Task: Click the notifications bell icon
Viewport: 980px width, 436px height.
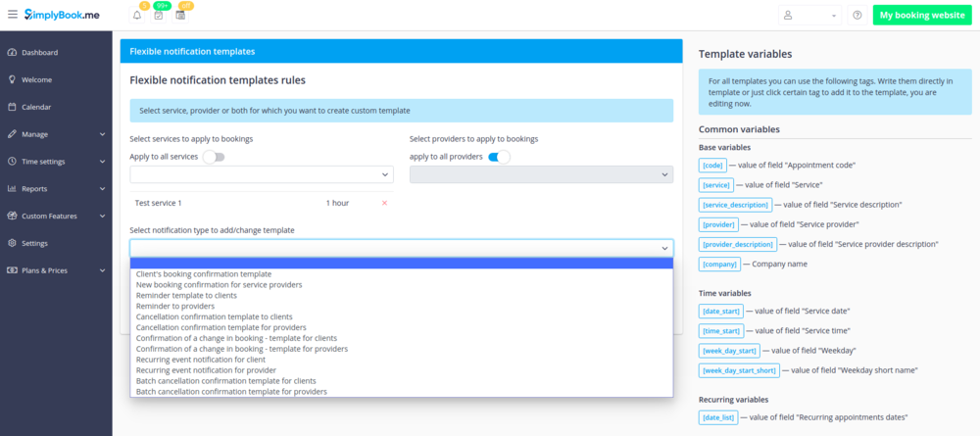Action: pyautogui.click(x=136, y=16)
